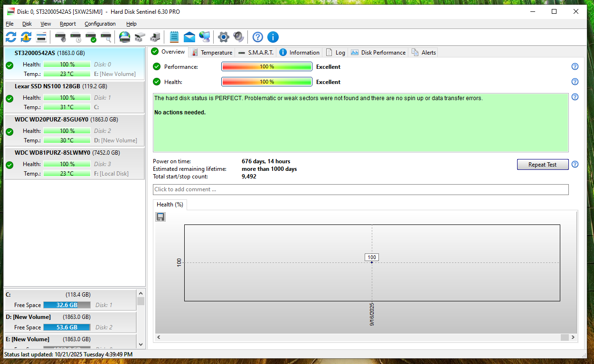The width and height of the screenshot is (594, 364).
Task: Open the gear Configuration icon
Action: [223, 37]
